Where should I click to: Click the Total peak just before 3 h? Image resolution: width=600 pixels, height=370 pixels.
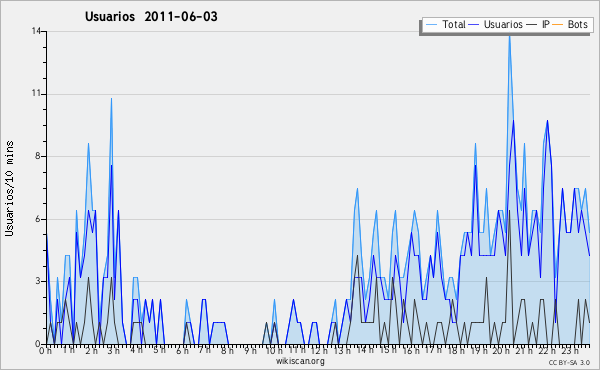[111, 99]
